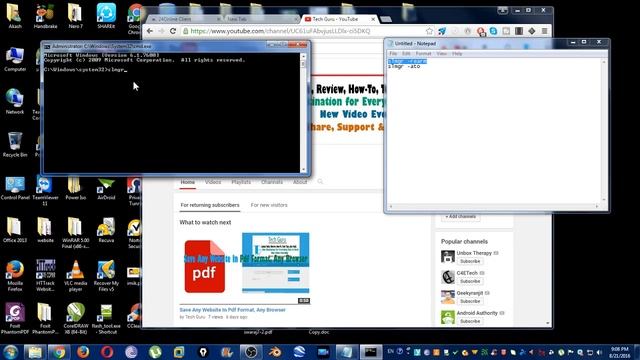The image size is (640, 360).
Task: Open the Akash folder on desktop
Action: point(15,16)
